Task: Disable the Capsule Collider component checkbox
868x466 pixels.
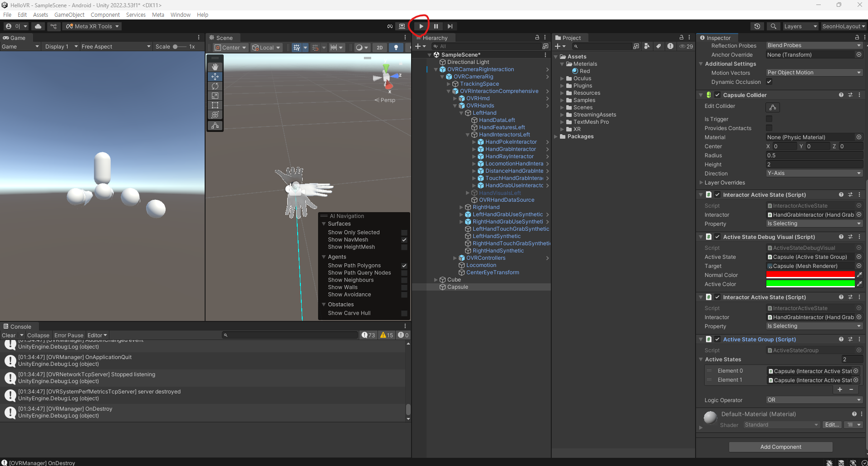Action: tap(717, 95)
